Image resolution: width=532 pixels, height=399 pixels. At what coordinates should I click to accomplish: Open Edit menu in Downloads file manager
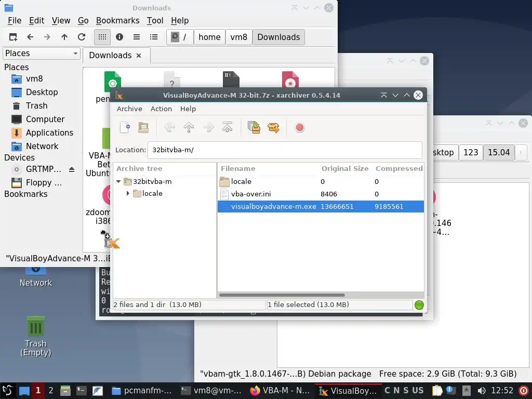[37, 21]
